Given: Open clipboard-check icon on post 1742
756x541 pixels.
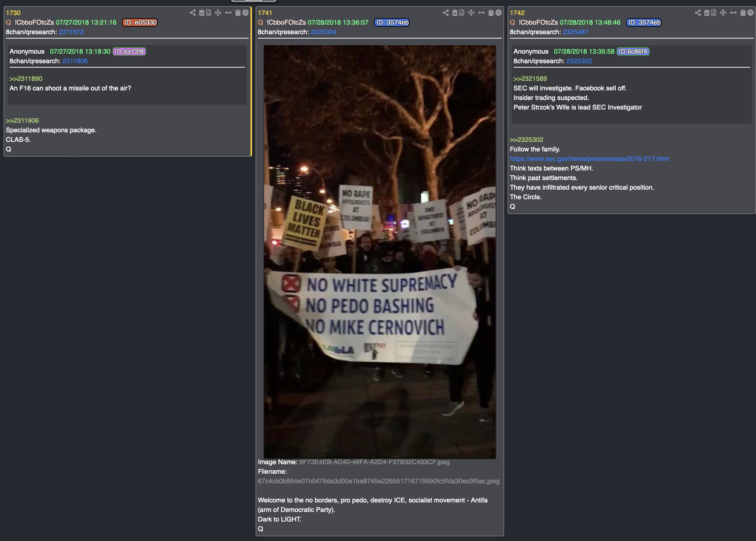Looking at the screenshot, I should 707,13.
